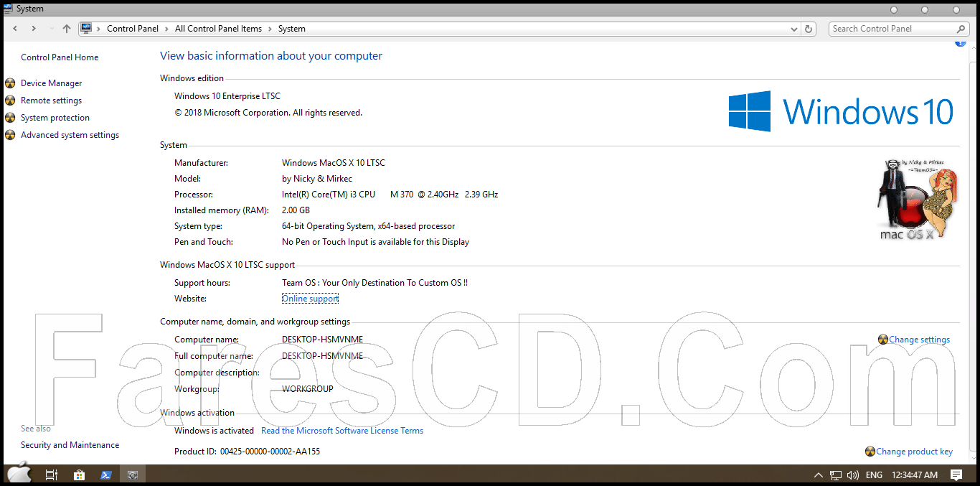The width and height of the screenshot is (980, 486).
Task: Click Change product key
Action: [914, 452]
